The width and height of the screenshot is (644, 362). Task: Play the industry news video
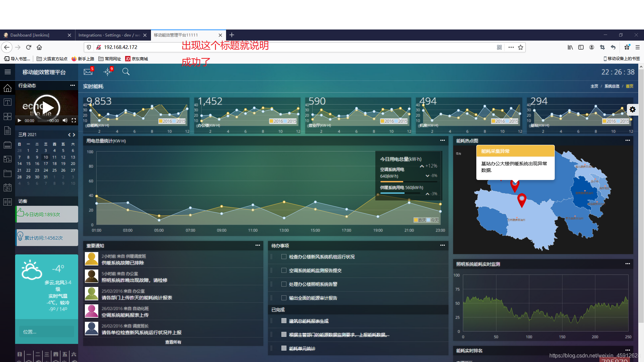tap(47, 108)
